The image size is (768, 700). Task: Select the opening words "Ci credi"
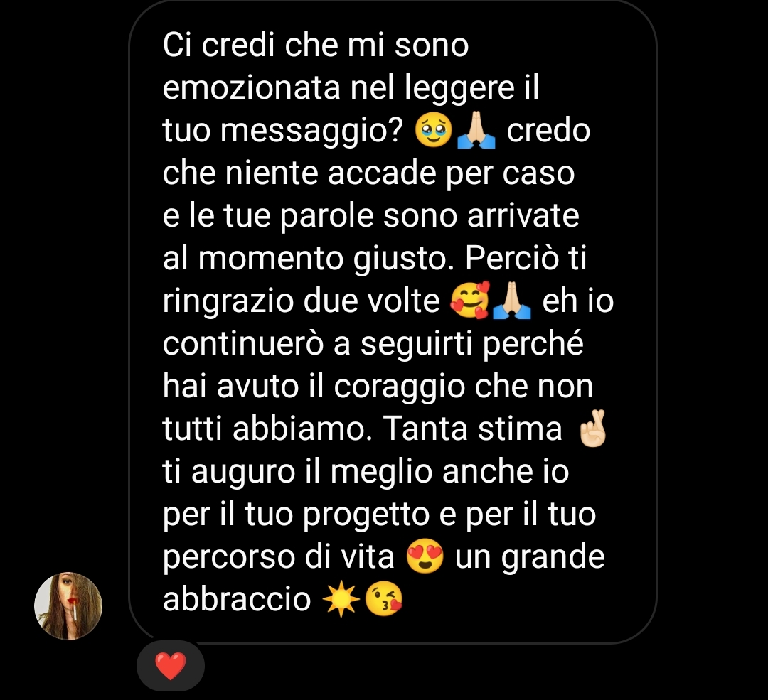click(x=218, y=45)
